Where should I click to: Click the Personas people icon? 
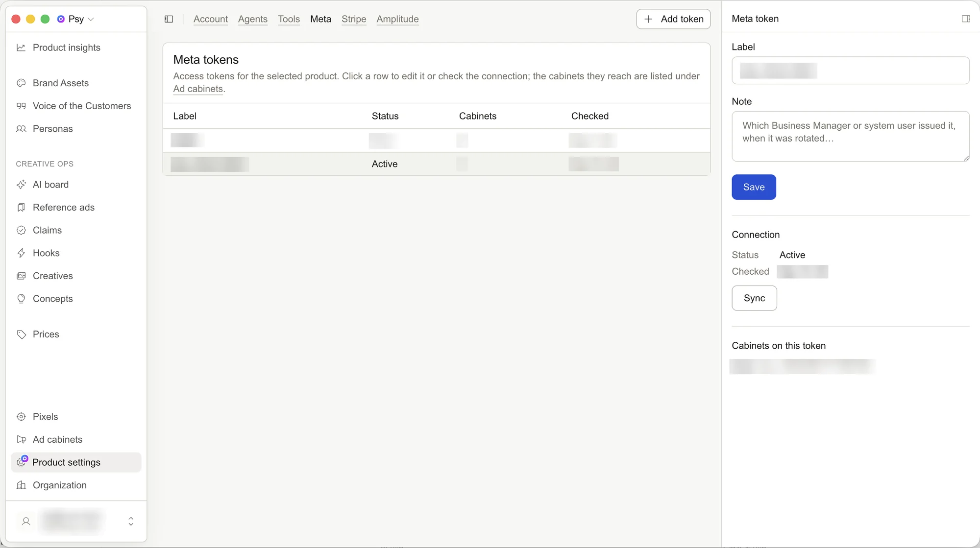(21, 129)
